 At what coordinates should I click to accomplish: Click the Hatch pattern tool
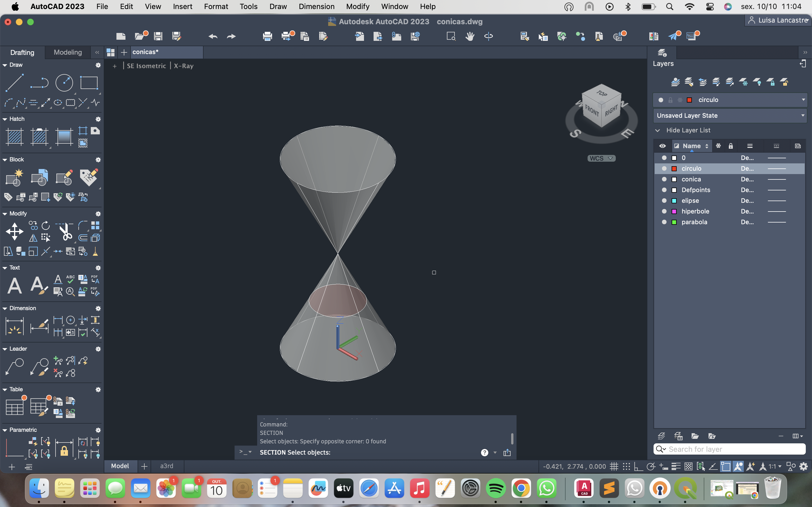pos(14,137)
